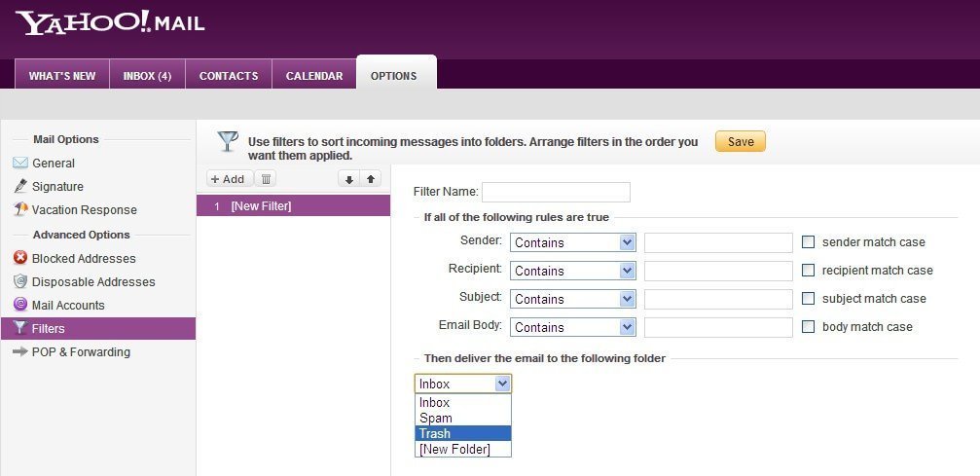Click the purple @ icon beside Mail Accounts
The image size is (980, 476).
click(20, 305)
